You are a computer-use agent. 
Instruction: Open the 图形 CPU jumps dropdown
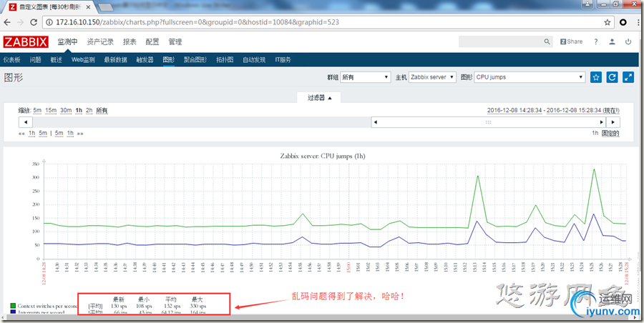(x=530, y=77)
